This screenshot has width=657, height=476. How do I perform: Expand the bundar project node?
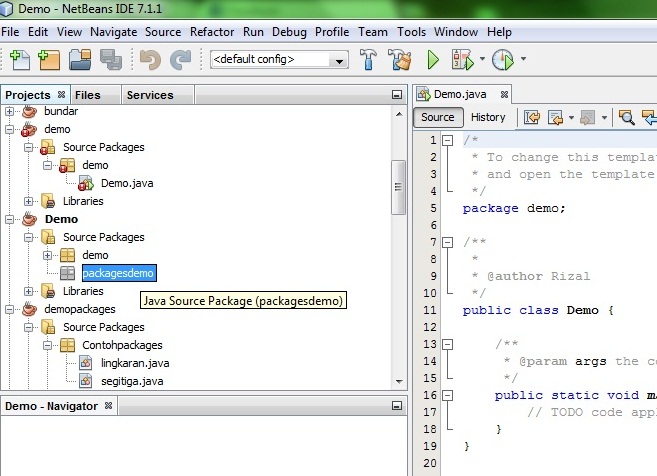9,111
